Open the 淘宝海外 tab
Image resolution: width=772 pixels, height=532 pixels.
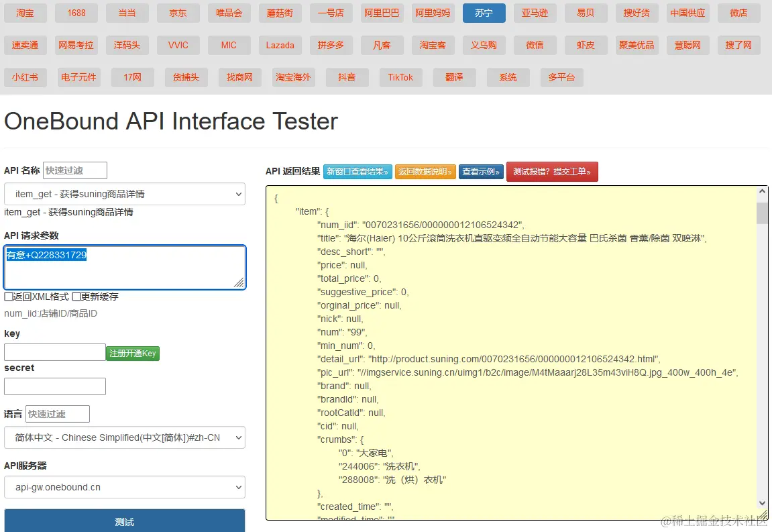[x=293, y=77]
